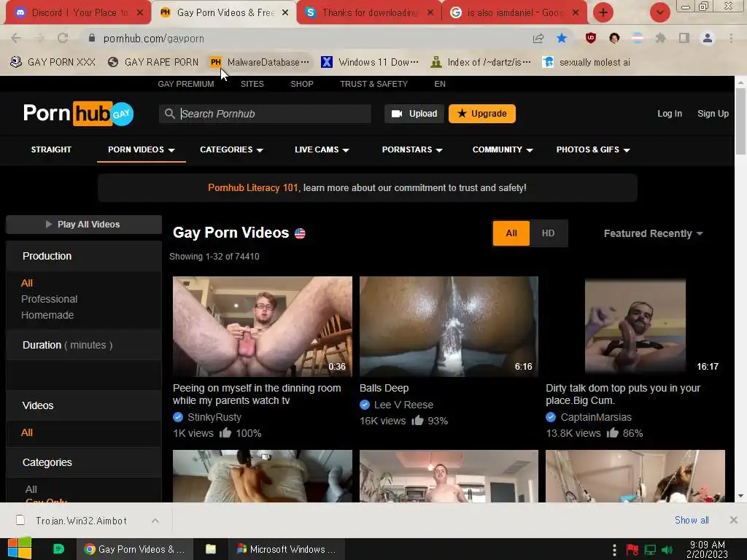Viewport: 747px width, 560px height.
Task: Click the browser back arrow
Action: click(16, 38)
